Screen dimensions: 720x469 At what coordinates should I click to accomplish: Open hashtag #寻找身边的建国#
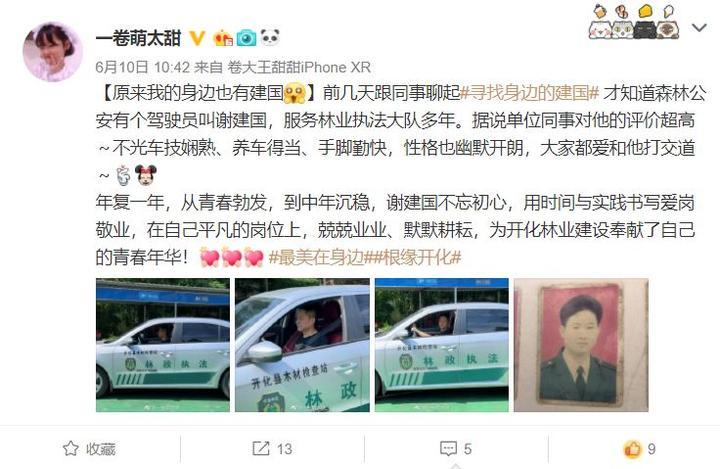coord(530,93)
